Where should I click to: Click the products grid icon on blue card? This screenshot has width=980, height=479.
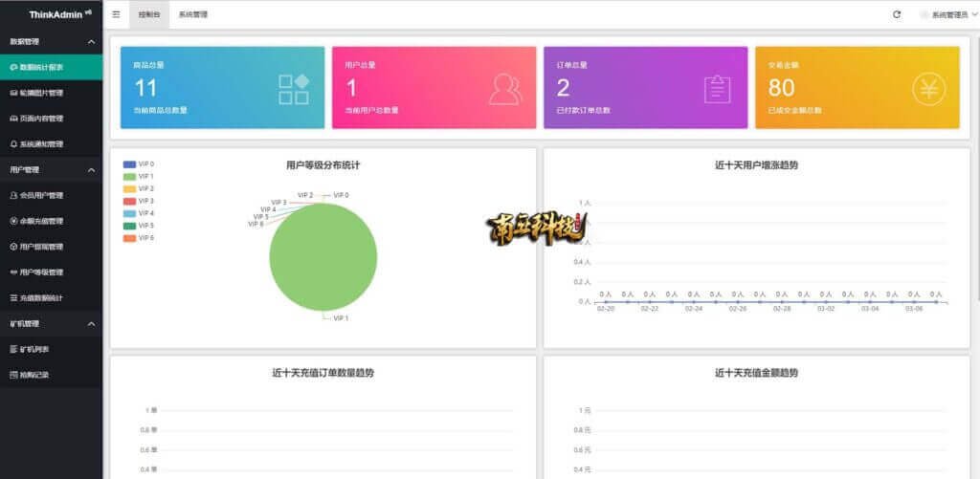tap(293, 89)
